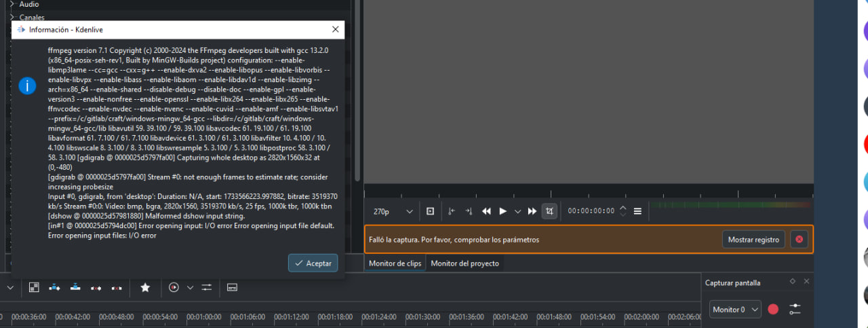This screenshot has width=868, height=328.
Task: Click the favorite effects star icon
Action: pyautogui.click(x=145, y=287)
